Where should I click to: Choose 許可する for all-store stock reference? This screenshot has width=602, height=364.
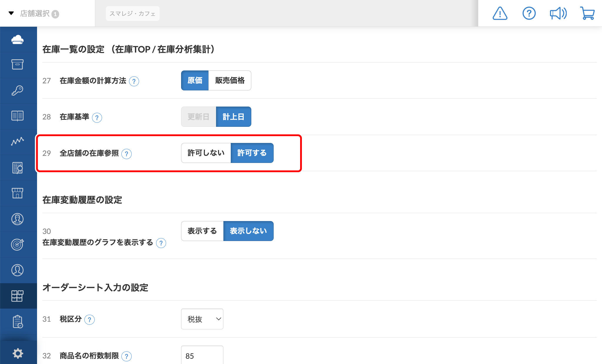[x=252, y=153]
